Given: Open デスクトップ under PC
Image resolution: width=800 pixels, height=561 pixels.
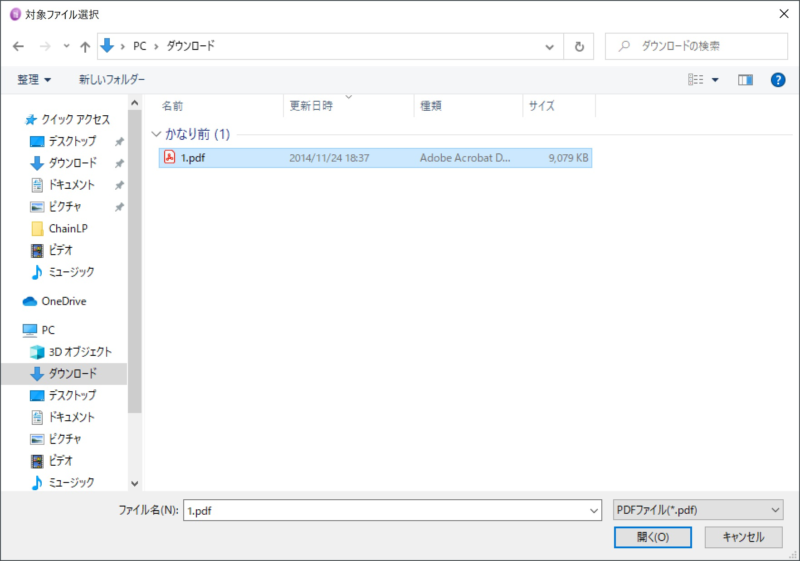Looking at the screenshot, I should point(72,395).
